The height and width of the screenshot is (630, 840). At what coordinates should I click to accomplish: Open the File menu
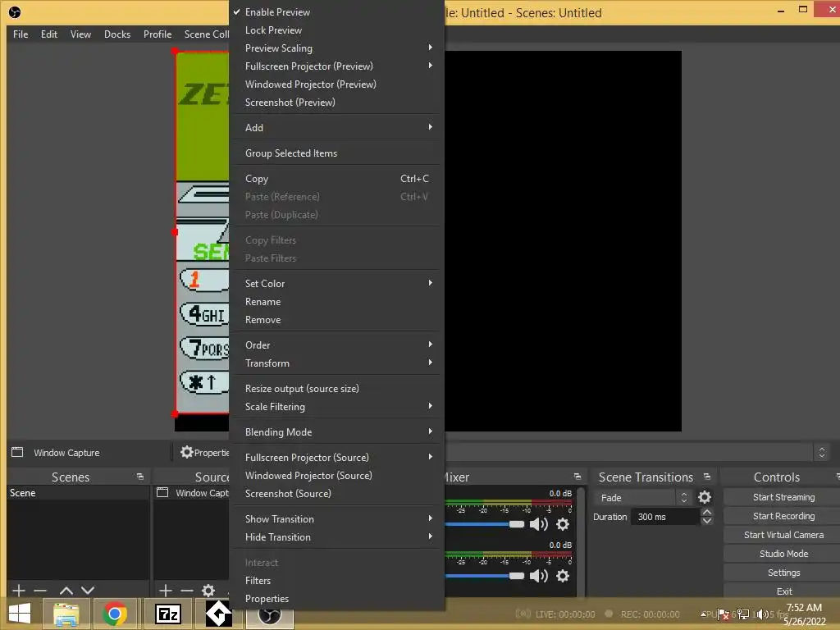(x=21, y=34)
